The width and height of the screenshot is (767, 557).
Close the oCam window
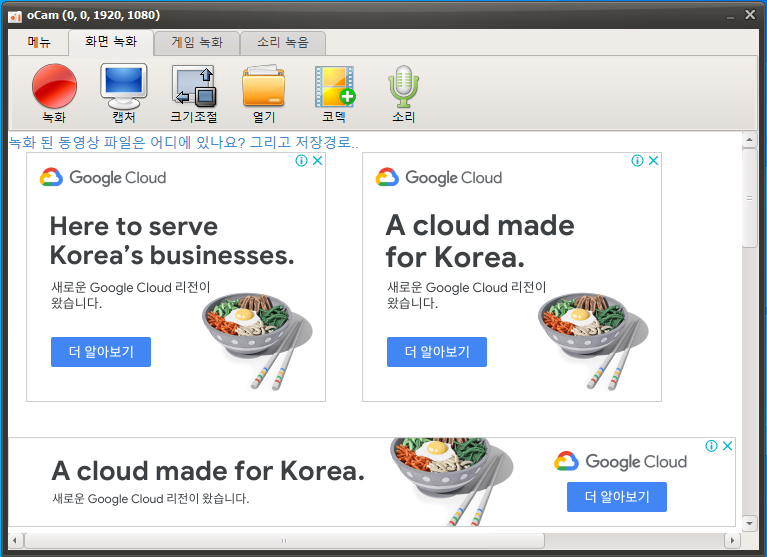750,15
